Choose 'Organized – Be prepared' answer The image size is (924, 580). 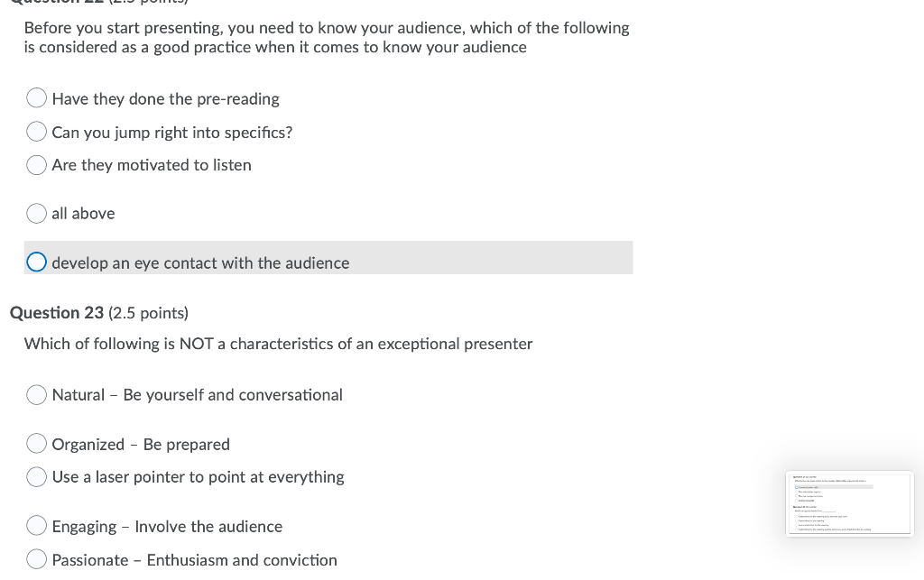36,443
